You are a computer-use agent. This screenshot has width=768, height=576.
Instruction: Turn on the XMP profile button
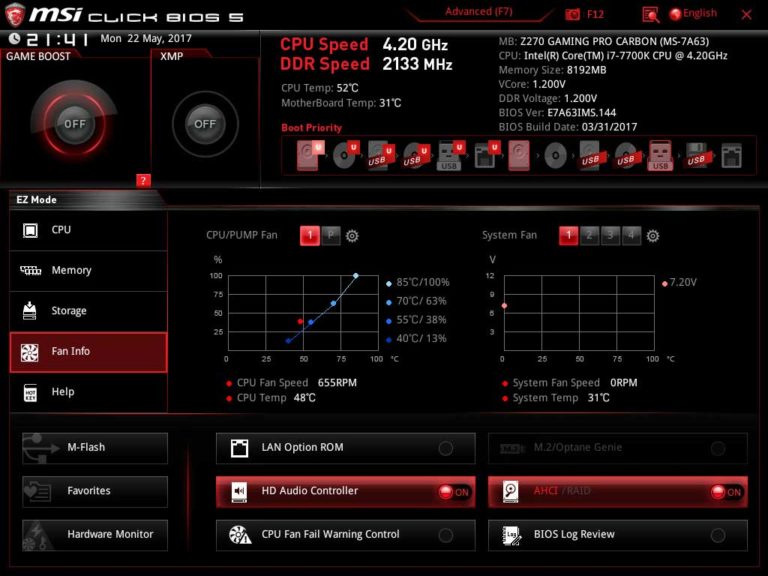205,124
